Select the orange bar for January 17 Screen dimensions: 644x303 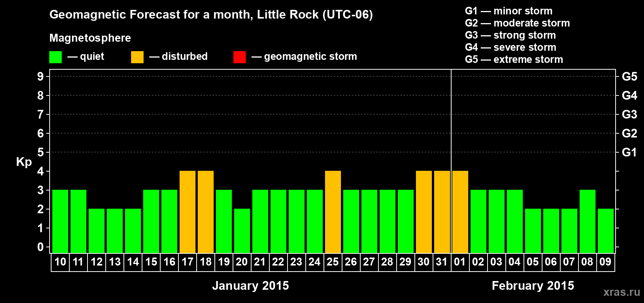[188, 212]
